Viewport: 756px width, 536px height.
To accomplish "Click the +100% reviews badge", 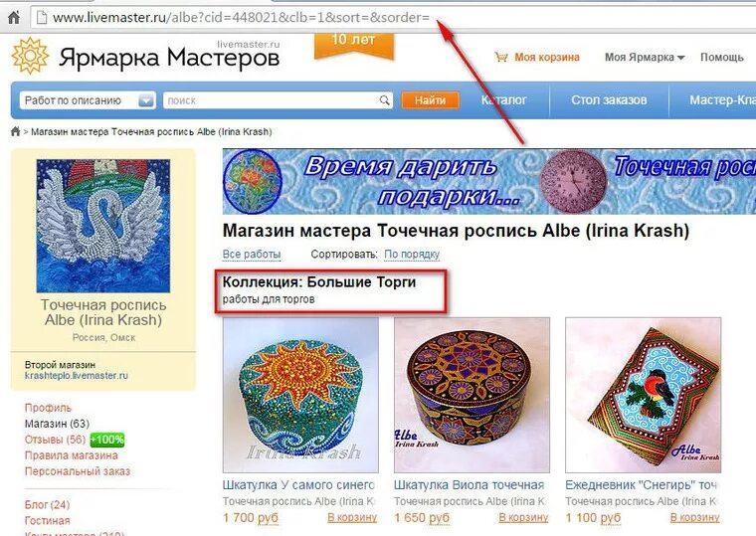I will click(107, 440).
